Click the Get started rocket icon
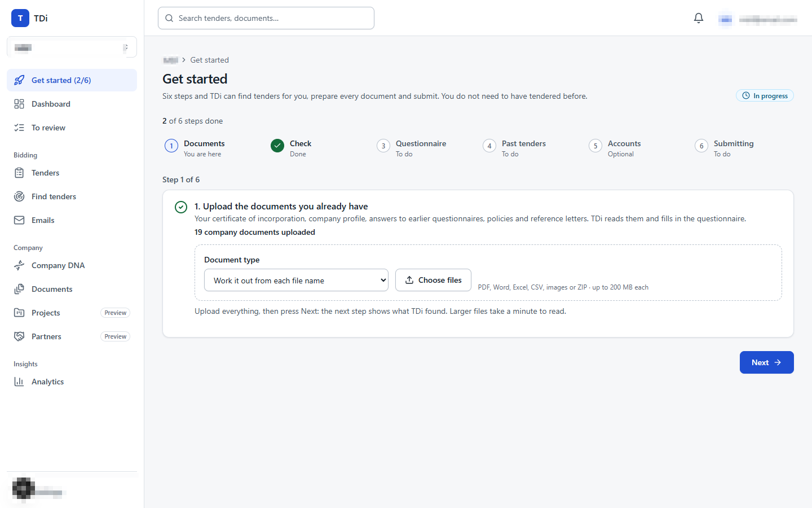The height and width of the screenshot is (508, 812). (x=19, y=80)
